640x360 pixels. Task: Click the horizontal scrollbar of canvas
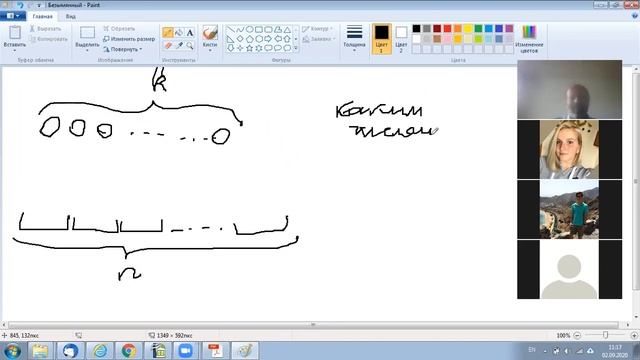pos(313,325)
